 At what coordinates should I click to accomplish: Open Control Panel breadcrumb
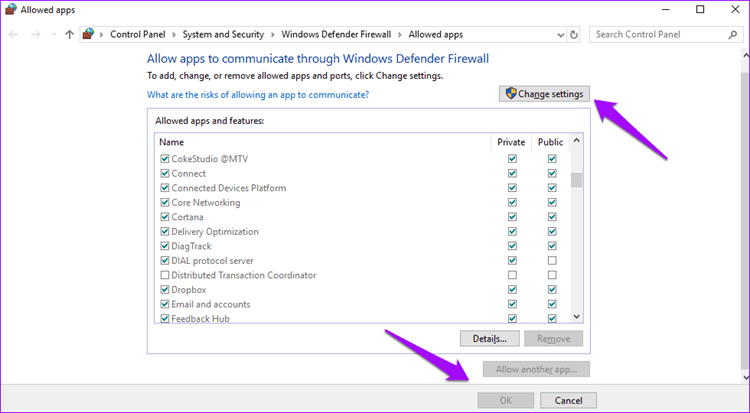pyautogui.click(x=138, y=34)
